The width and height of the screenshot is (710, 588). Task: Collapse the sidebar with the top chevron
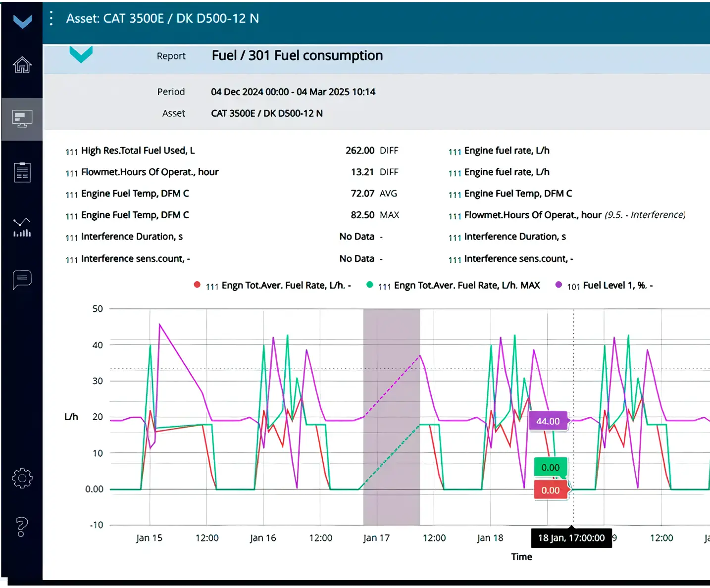point(22,21)
